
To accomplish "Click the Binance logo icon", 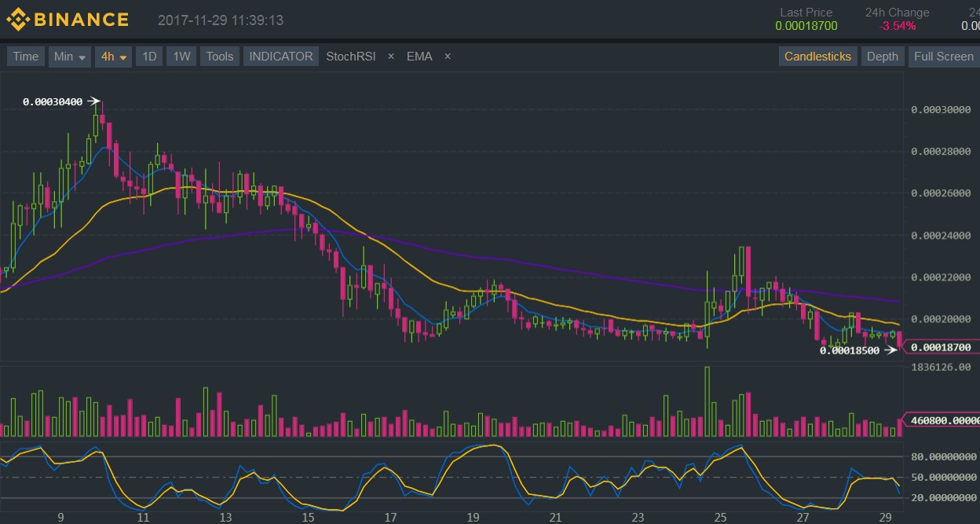I will [16, 20].
